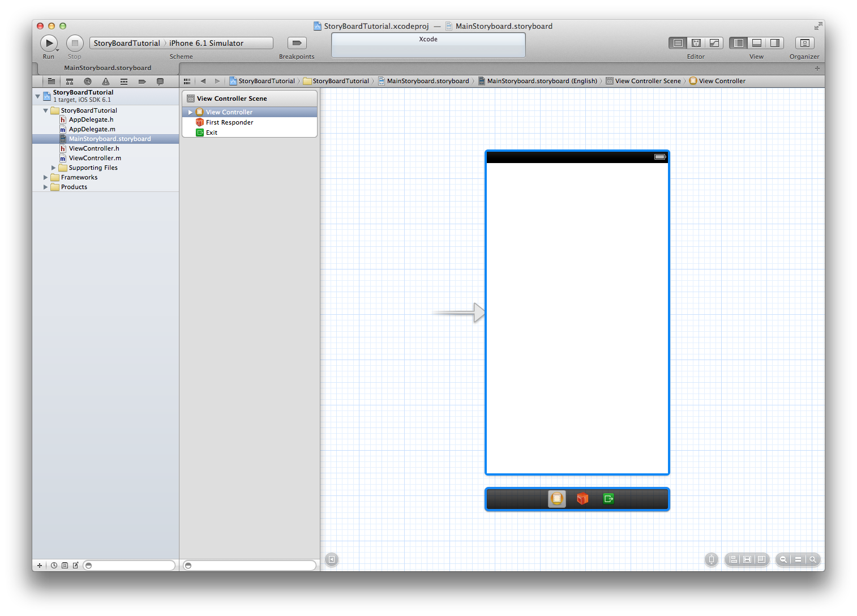Select First Responder in the outline
This screenshot has height=616, width=857.
[x=229, y=122]
